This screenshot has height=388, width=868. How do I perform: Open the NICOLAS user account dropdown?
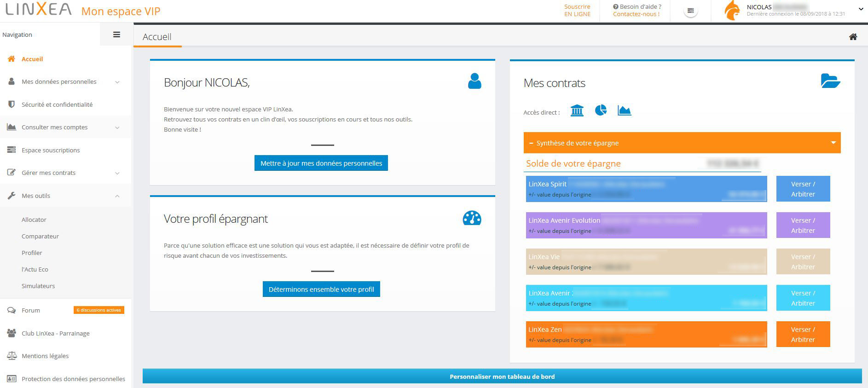tap(860, 9)
